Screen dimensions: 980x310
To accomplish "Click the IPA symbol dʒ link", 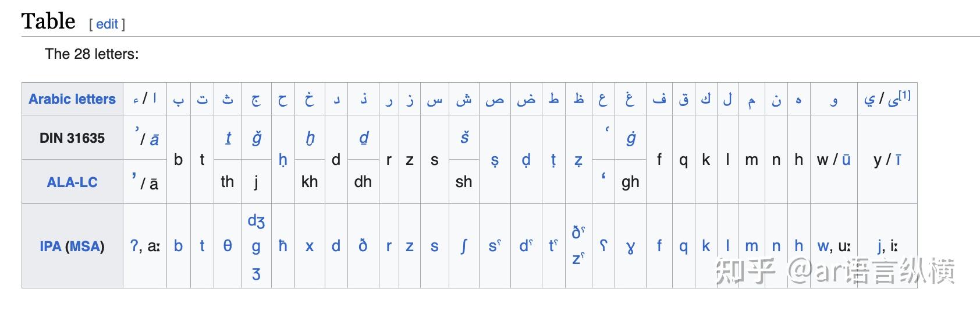I will pos(256,221).
